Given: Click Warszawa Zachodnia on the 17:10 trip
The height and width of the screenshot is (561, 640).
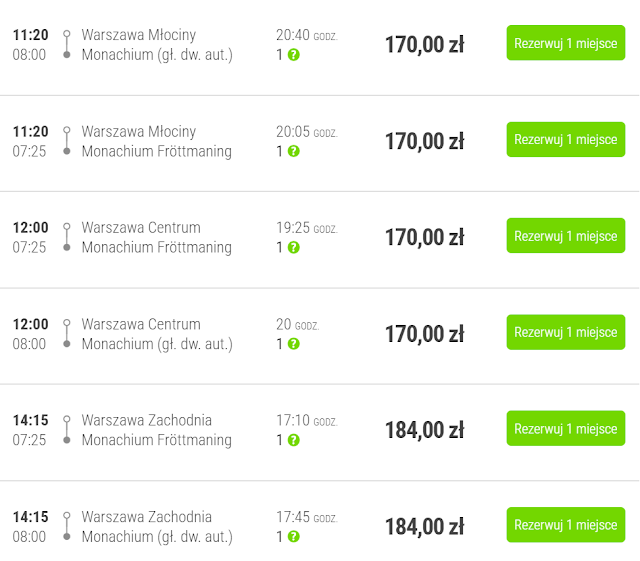Looking at the screenshot, I should pyautogui.click(x=147, y=420).
